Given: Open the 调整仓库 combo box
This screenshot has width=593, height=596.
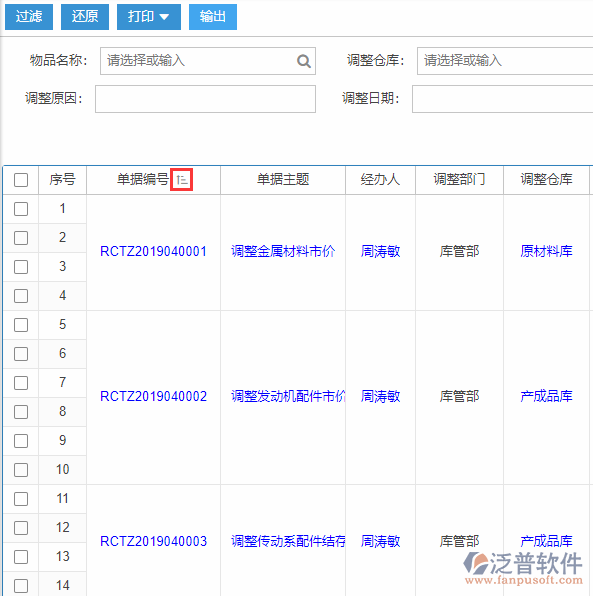Looking at the screenshot, I should (x=505, y=61).
